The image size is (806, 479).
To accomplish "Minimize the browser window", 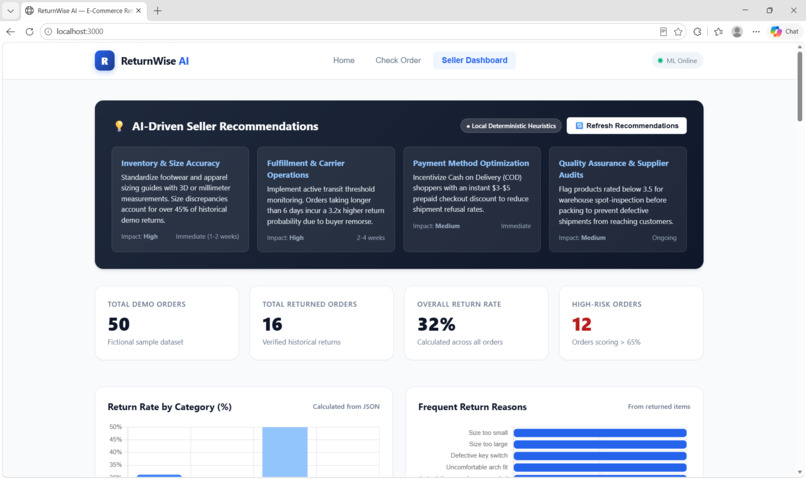I will tap(745, 10).
